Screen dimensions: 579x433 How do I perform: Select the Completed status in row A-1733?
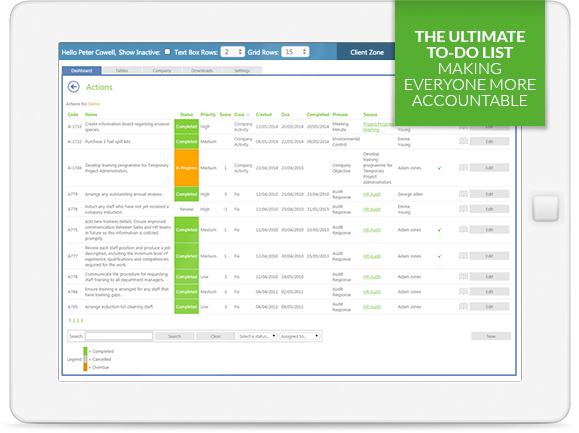tap(186, 127)
